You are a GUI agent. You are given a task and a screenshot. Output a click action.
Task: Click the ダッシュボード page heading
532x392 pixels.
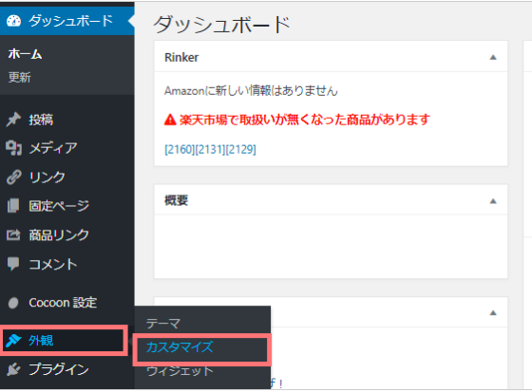coord(221,25)
